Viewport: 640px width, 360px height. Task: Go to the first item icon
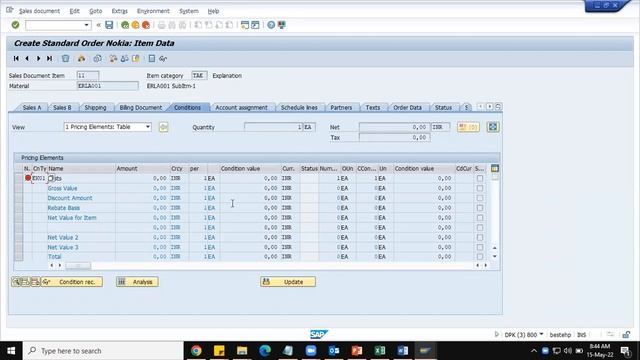point(16,59)
